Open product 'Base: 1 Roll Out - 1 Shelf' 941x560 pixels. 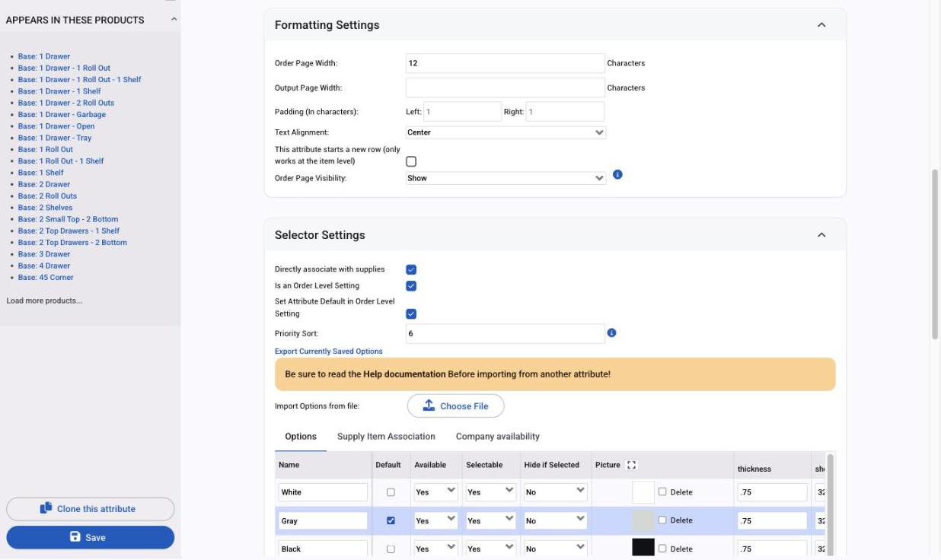(61, 161)
